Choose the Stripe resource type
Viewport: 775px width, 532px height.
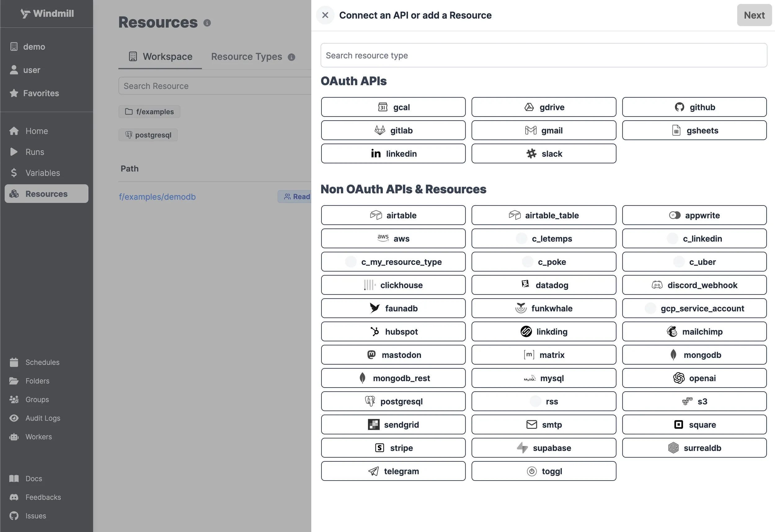(x=393, y=448)
